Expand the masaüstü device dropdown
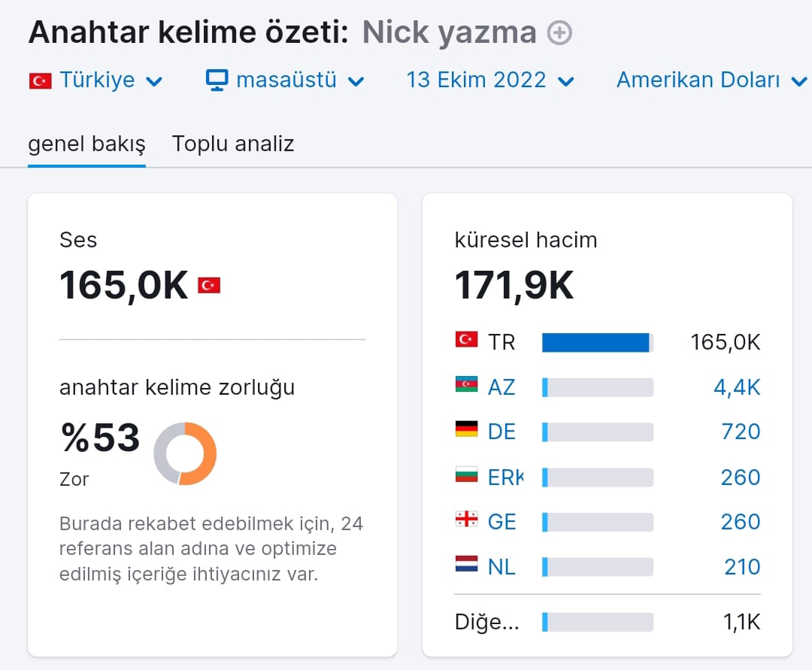The image size is (812, 670). click(286, 80)
